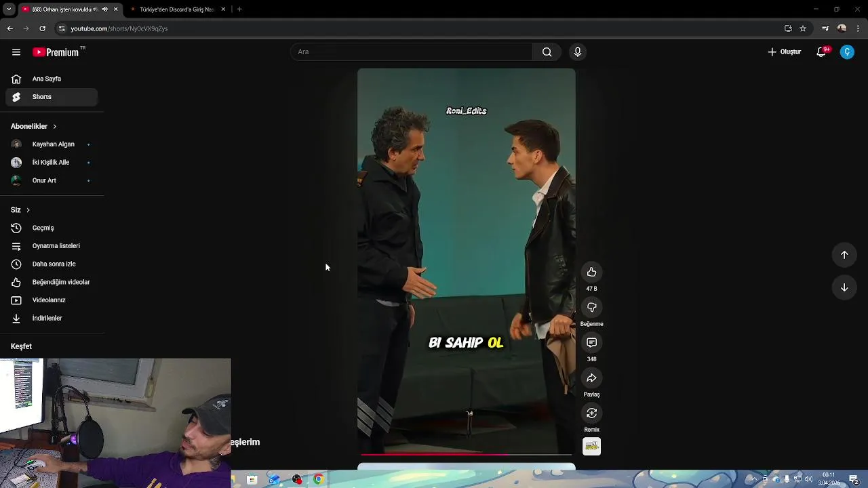This screenshot has height=488, width=868.
Task: View site information icon in address bar
Action: coord(62,28)
